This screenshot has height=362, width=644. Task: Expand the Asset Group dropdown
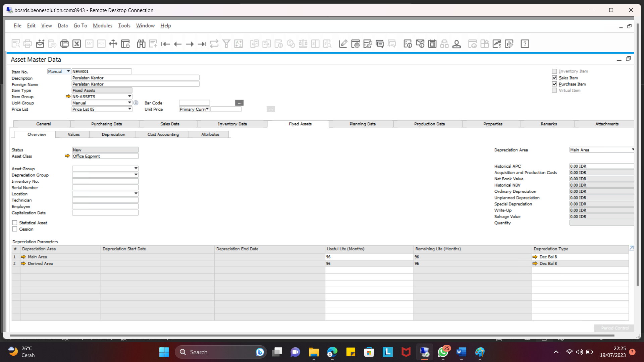pyautogui.click(x=136, y=169)
